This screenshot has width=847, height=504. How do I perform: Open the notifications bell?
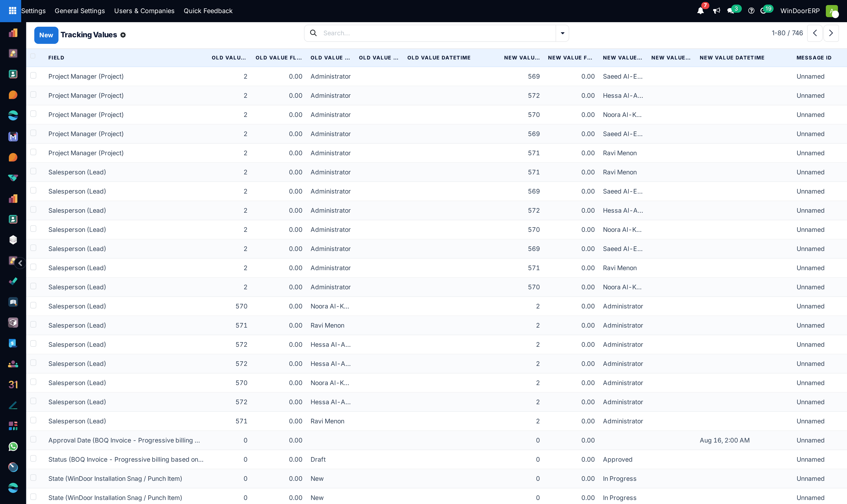[x=700, y=11]
